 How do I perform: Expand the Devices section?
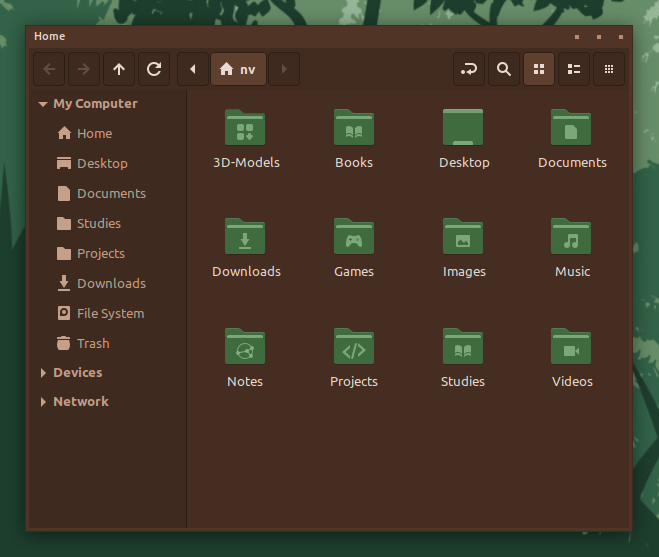pos(43,373)
